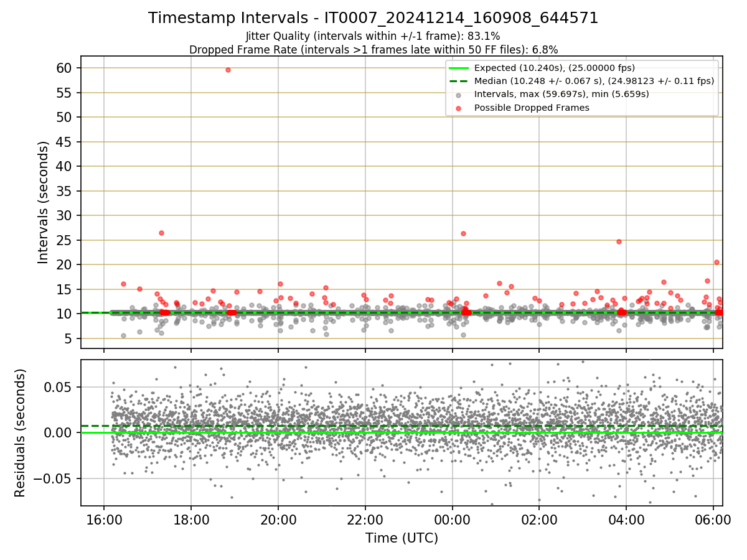Click the '00:00' x-axis tick label
Image resolution: width=747 pixels, height=560 pixels.
click(x=452, y=520)
